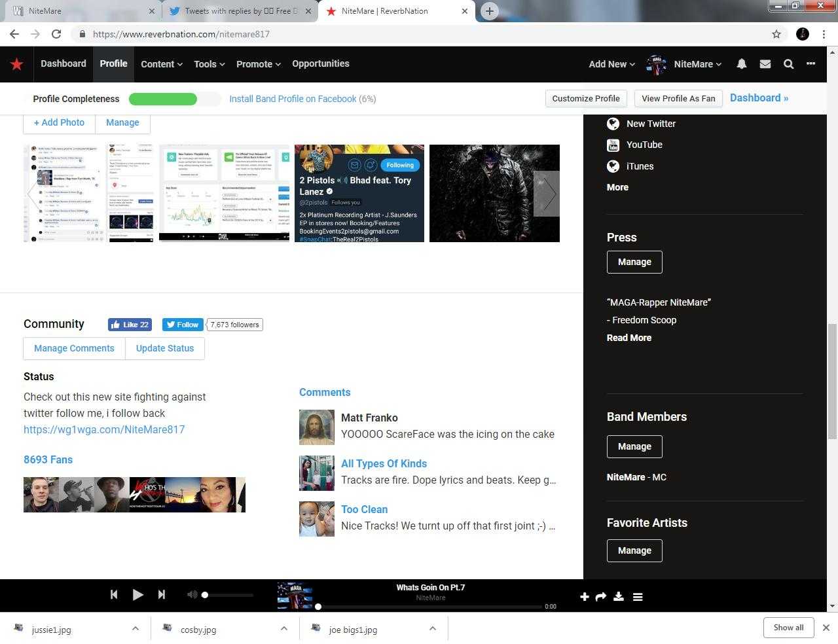The height and width of the screenshot is (644, 838).
Task: Open the search magnifier icon
Action: 788,64
